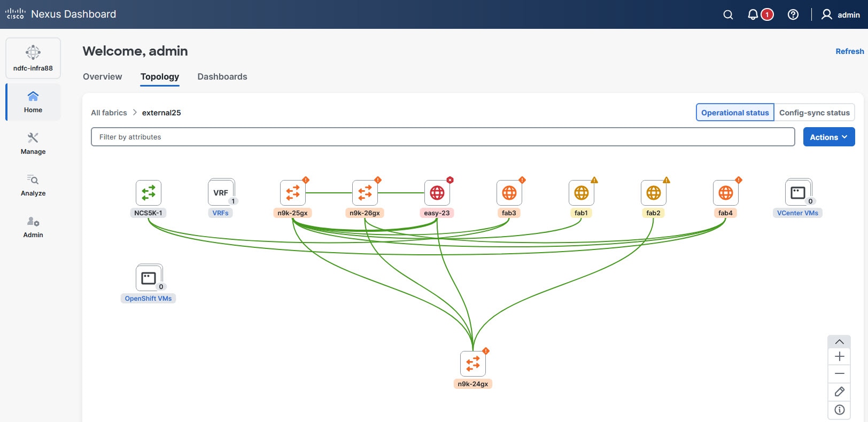Switch to Operational status view
868x422 pixels.
tap(735, 113)
